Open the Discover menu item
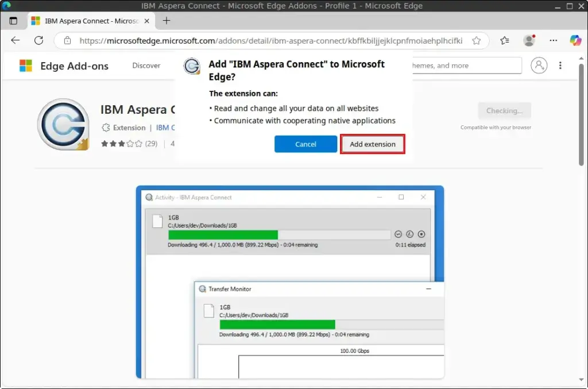The width and height of the screenshot is (588, 389). point(146,66)
